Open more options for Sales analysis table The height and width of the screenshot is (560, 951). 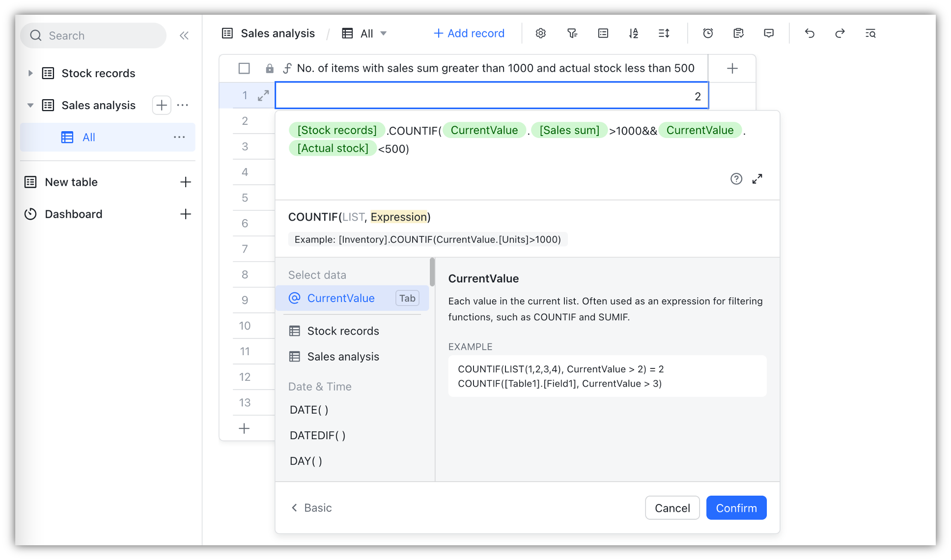(x=183, y=105)
